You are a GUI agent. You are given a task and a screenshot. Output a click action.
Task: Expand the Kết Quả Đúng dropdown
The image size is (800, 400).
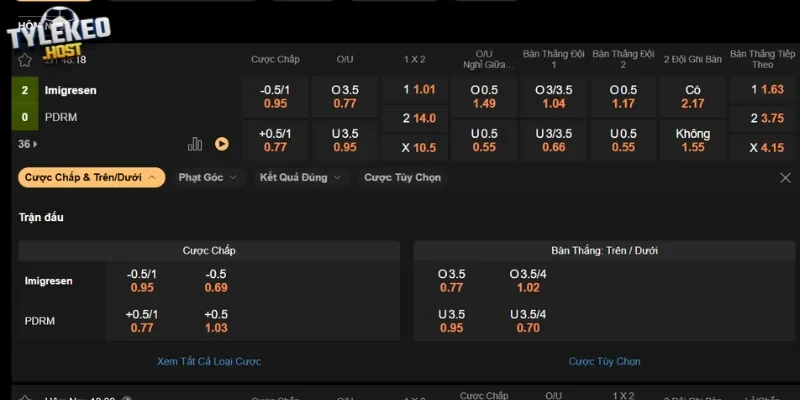(300, 177)
